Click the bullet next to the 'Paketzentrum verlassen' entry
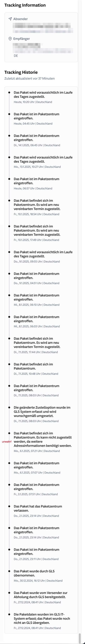The height and width of the screenshot is (644, 85). click(9, 506)
